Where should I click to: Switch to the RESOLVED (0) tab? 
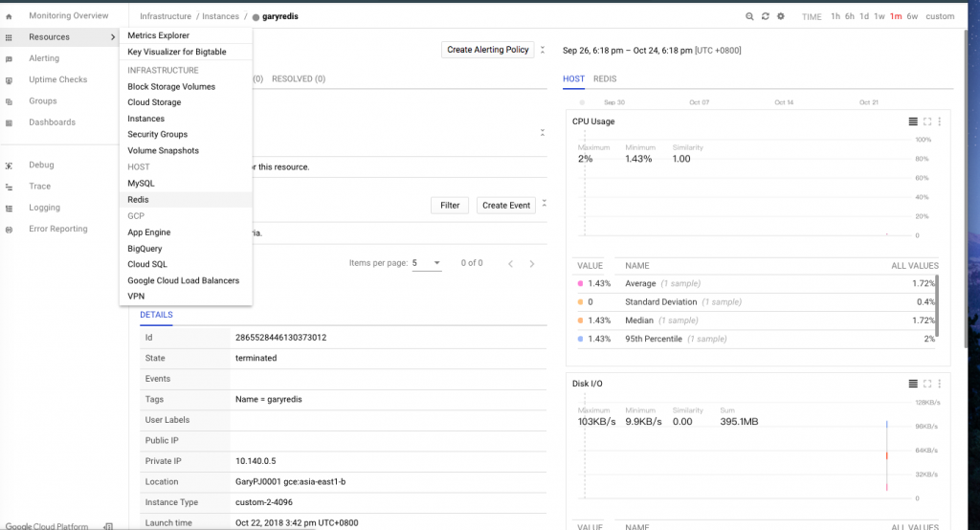[x=299, y=78]
